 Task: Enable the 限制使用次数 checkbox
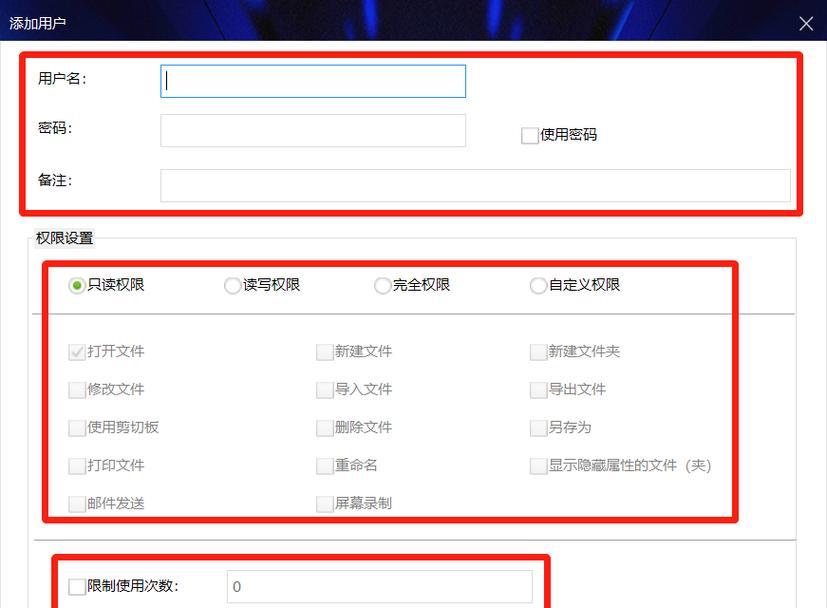[x=77, y=587]
